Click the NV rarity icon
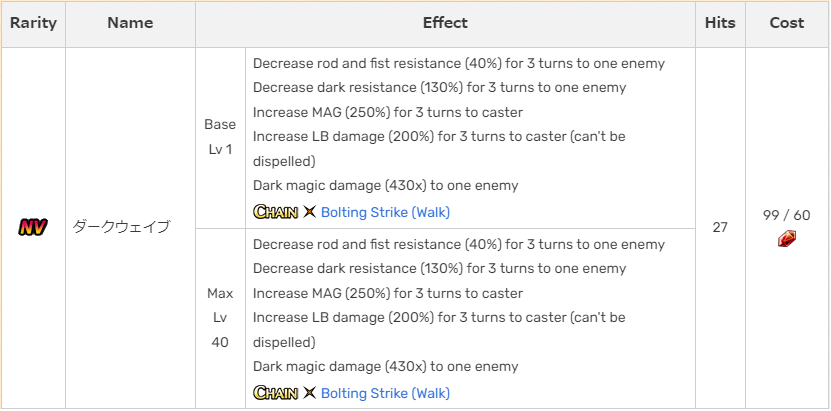The height and width of the screenshot is (411, 831). tap(33, 228)
